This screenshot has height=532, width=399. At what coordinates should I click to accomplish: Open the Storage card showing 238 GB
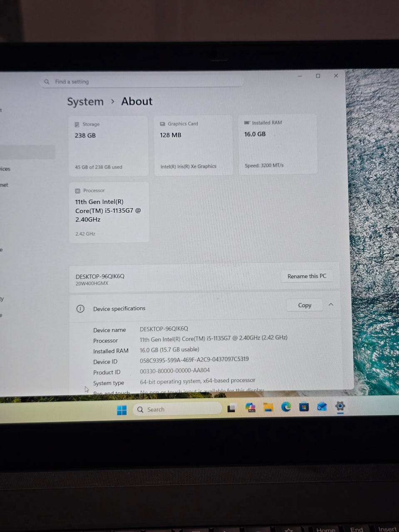click(108, 145)
